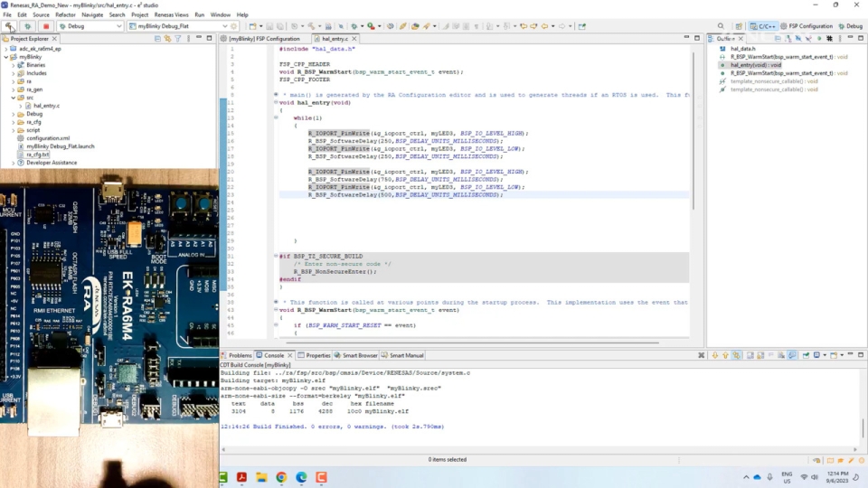Viewport: 868px width, 488px height.
Task: Open the Renesas Views menu
Action: [171, 15]
